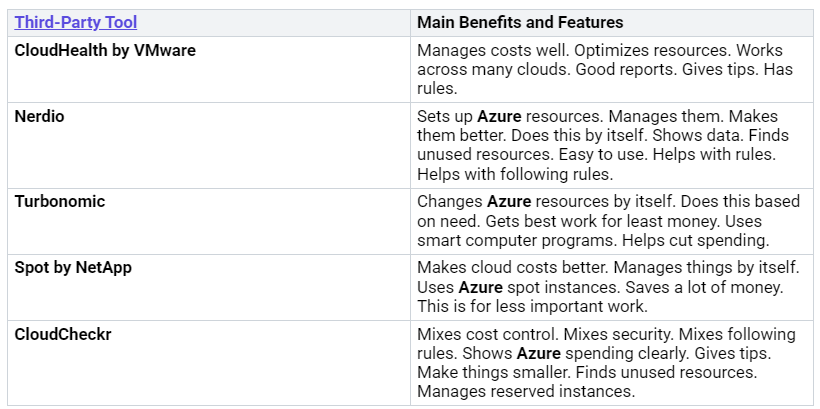Viewport: 820px width, 409px height.
Task: Click the CloudCheckr benefits description text
Action: coord(607,363)
